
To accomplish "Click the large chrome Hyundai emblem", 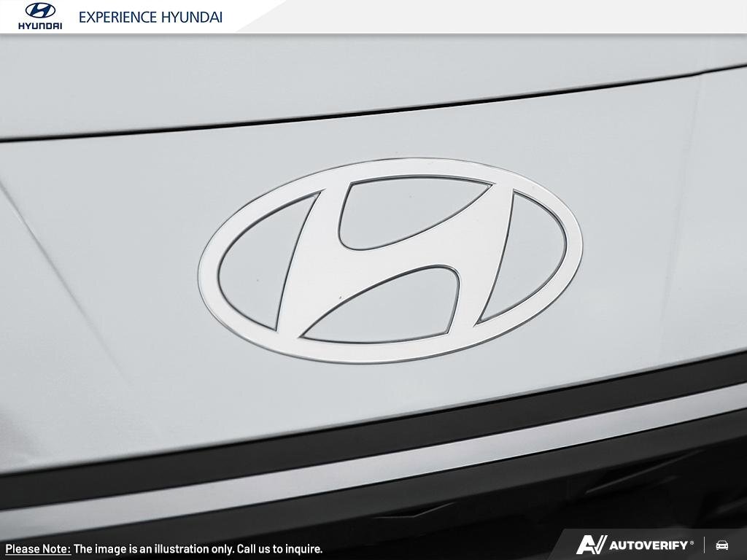I will click(390, 260).
